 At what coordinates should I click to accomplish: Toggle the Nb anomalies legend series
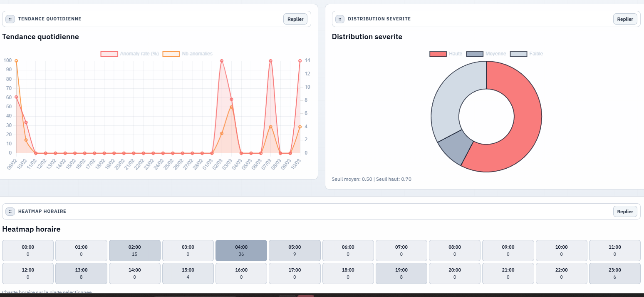pyautogui.click(x=188, y=54)
